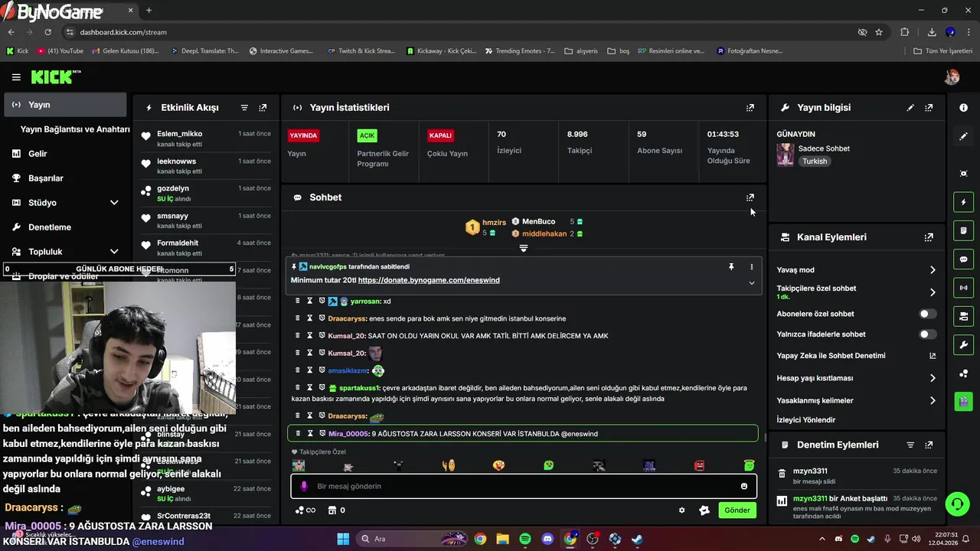Click the green clapperboard icon in the right sidebar

[963, 401]
